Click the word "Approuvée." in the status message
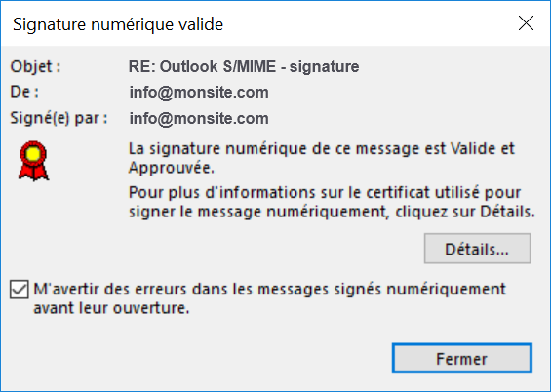This screenshot has height=392, width=551. [172, 168]
